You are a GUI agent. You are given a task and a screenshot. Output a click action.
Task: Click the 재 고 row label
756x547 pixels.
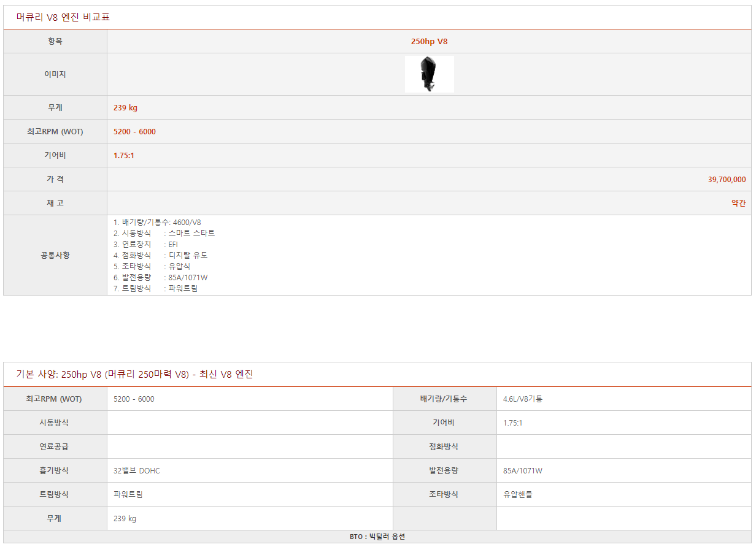[x=55, y=203]
